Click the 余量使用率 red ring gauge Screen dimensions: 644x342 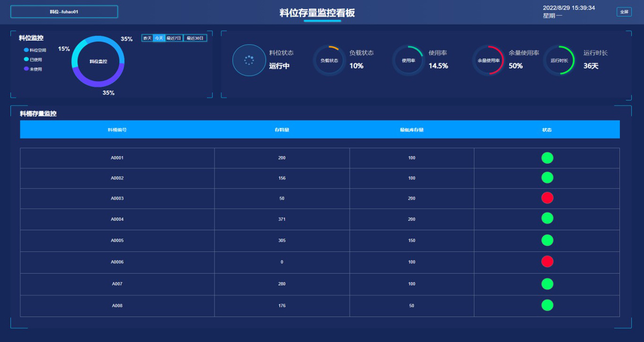(x=488, y=61)
